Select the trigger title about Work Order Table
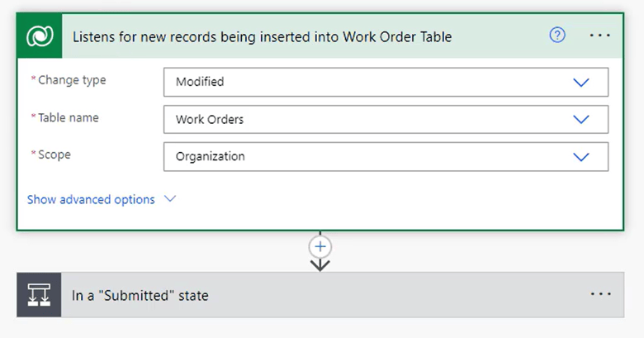Screen dimensions: 644x338 tap(262, 36)
